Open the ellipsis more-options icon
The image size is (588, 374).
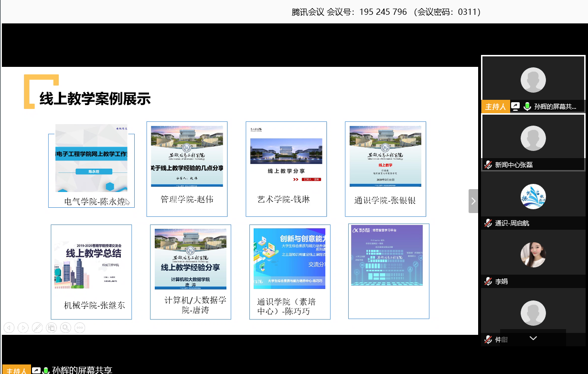pos(79,328)
